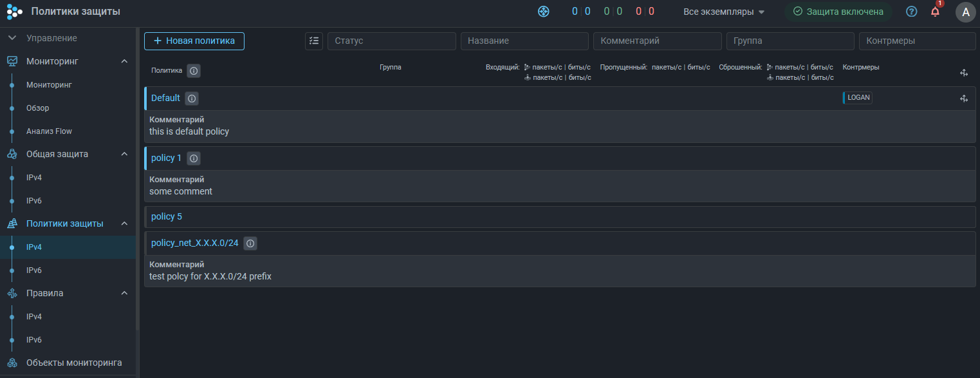Collapse the Мониторинг sidebar section
Screen dimensions: 980x378
pyautogui.click(x=124, y=61)
